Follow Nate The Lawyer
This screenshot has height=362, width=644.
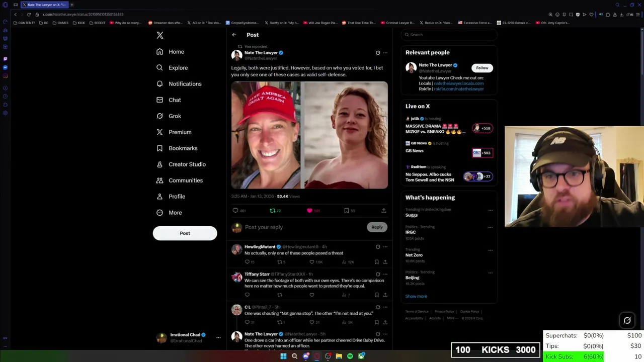tap(482, 68)
